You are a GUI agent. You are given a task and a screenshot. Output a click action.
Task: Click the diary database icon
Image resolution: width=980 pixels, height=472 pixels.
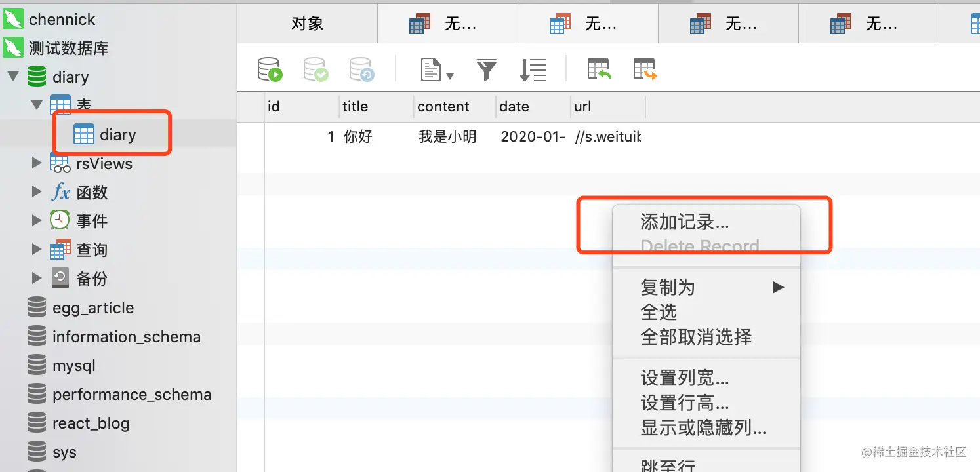[x=37, y=77]
